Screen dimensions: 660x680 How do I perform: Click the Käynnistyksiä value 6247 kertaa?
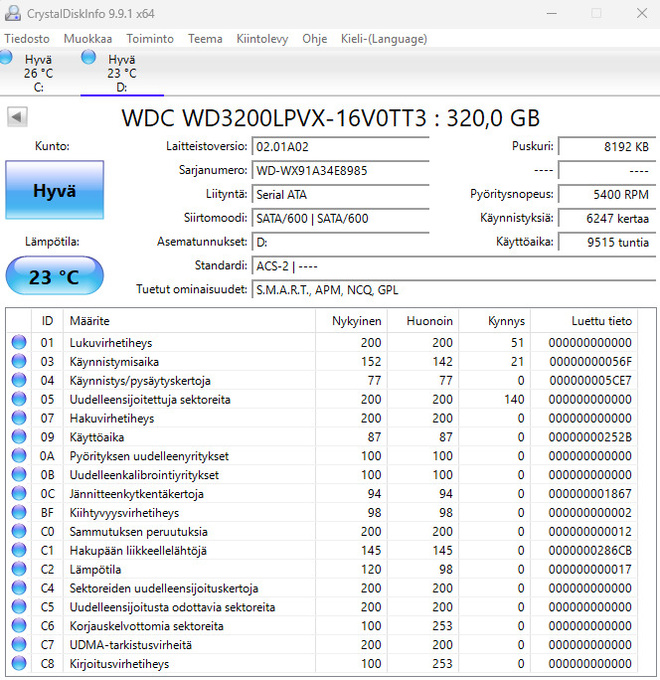[607, 218]
